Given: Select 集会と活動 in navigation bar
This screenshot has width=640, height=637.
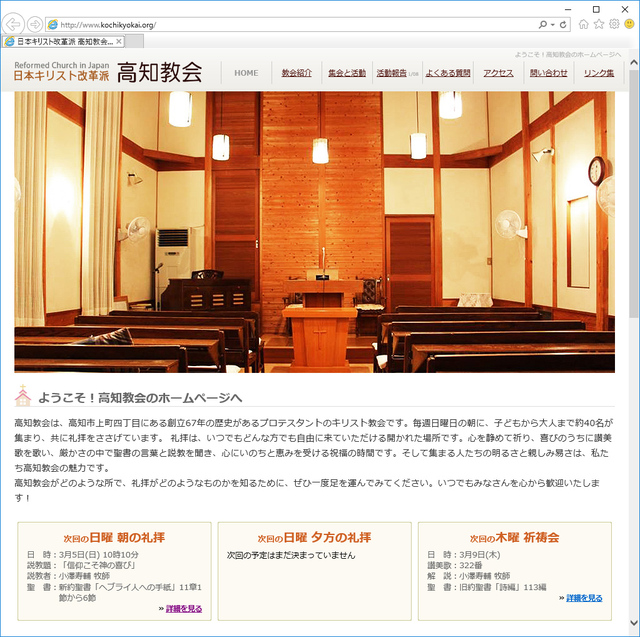Looking at the screenshot, I should point(347,73).
